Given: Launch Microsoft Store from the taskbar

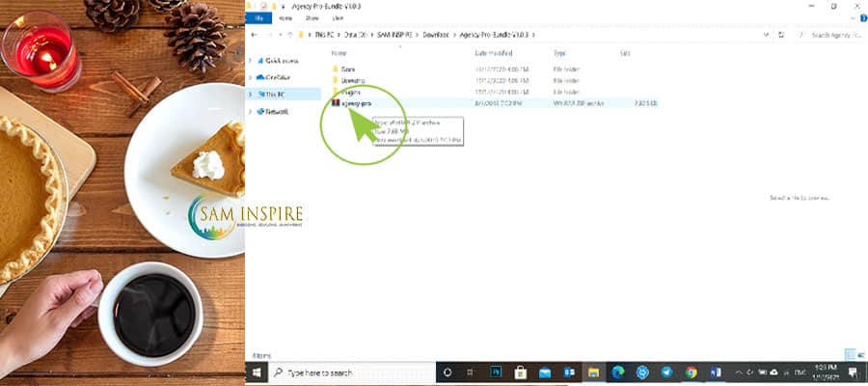Looking at the screenshot, I should click(x=521, y=372).
